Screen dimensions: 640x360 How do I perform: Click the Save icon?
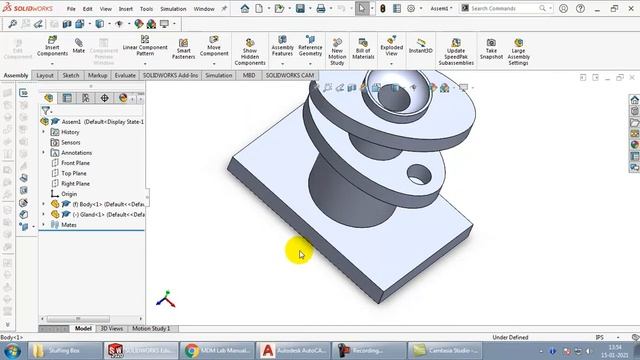(300, 8)
